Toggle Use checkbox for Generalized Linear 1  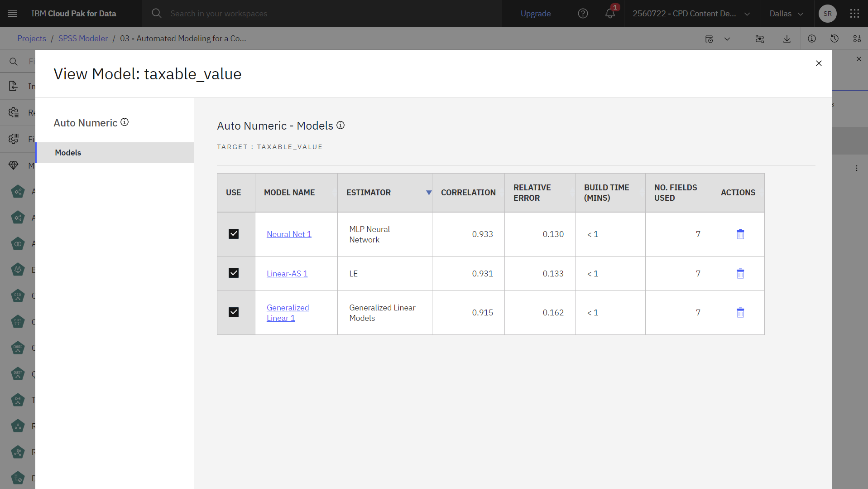click(x=234, y=312)
